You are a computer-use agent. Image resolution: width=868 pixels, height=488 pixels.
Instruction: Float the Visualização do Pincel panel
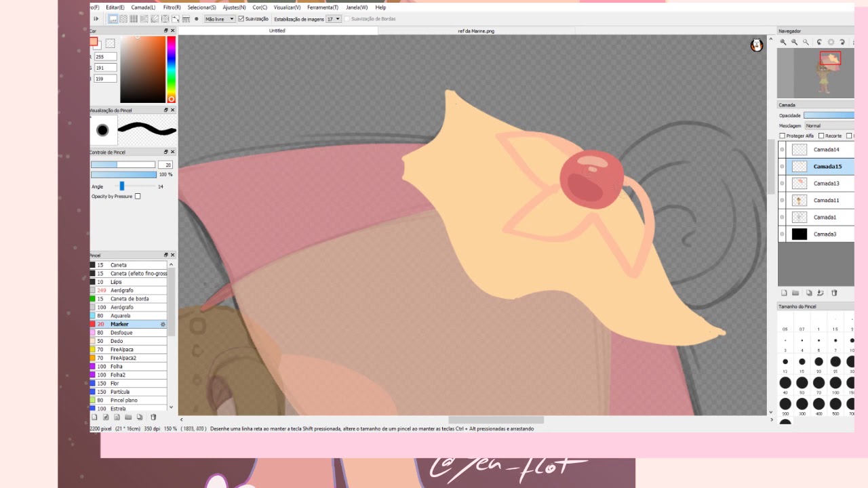coord(165,110)
